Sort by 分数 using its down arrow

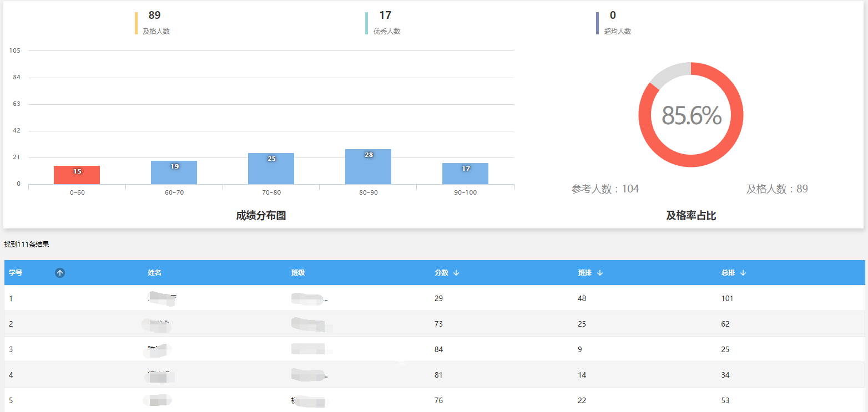[x=456, y=273]
